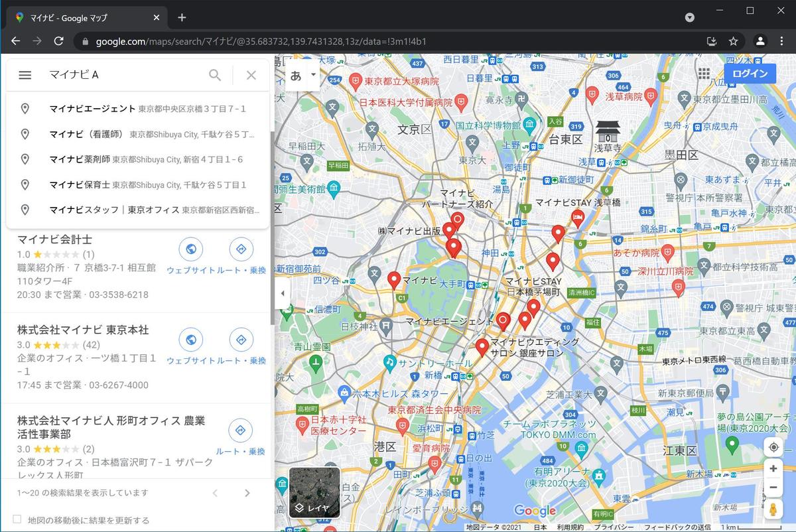The height and width of the screenshot is (532, 796).
Task: Click 東京都立大塚病院 hospital marker
Action: (355, 80)
